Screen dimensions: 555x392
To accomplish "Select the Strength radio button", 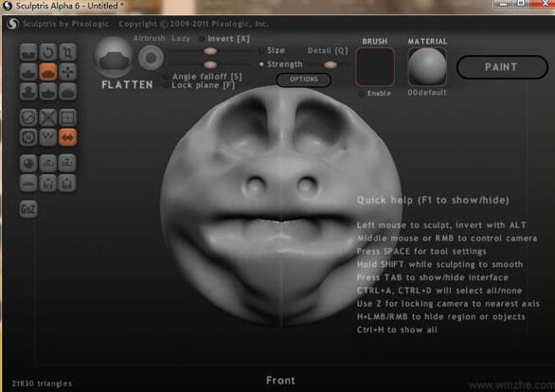I will coord(261,64).
